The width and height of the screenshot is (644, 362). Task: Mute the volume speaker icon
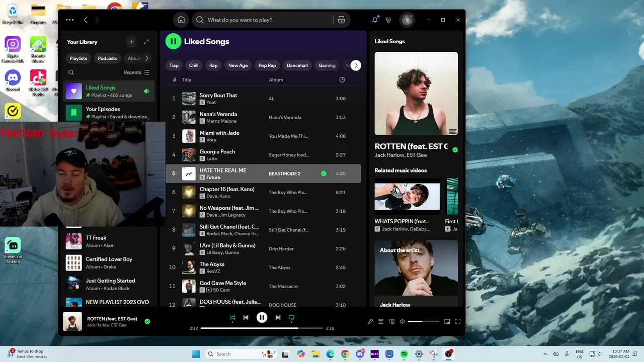tap(402, 321)
